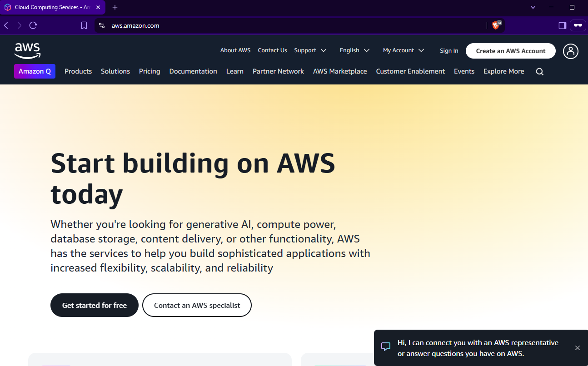Click the browser forward arrow
This screenshot has height=366, width=588.
(x=20, y=25)
